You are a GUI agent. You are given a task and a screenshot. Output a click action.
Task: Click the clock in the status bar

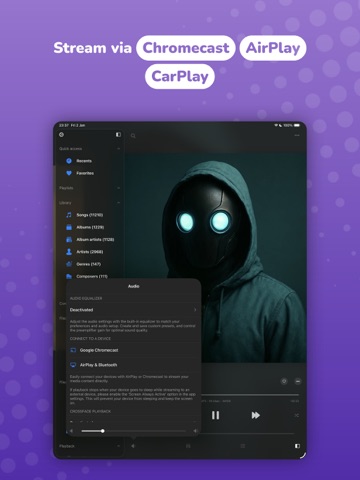coord(64,125)
